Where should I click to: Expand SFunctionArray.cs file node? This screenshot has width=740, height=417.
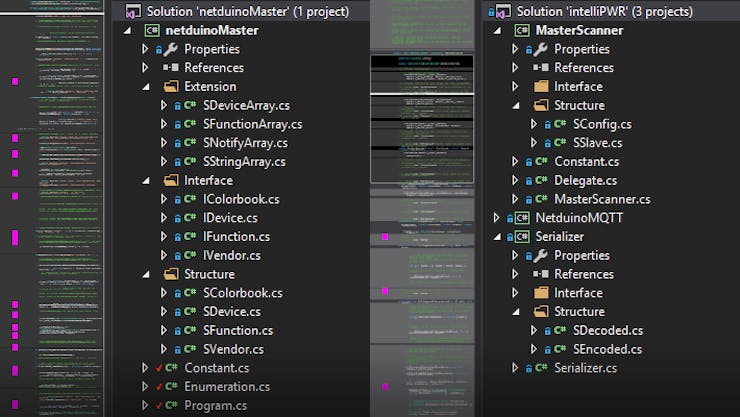click(164, 124)
